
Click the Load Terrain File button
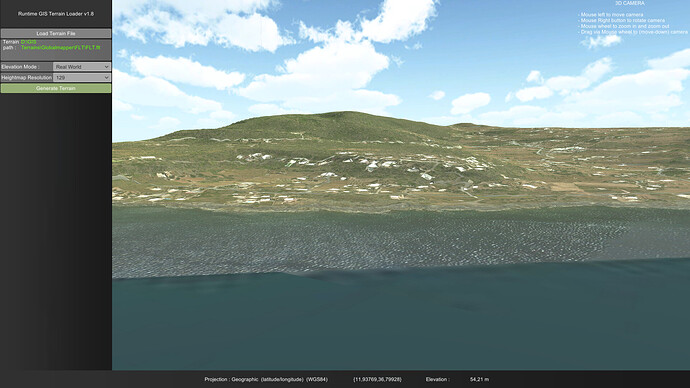point(56,33)
